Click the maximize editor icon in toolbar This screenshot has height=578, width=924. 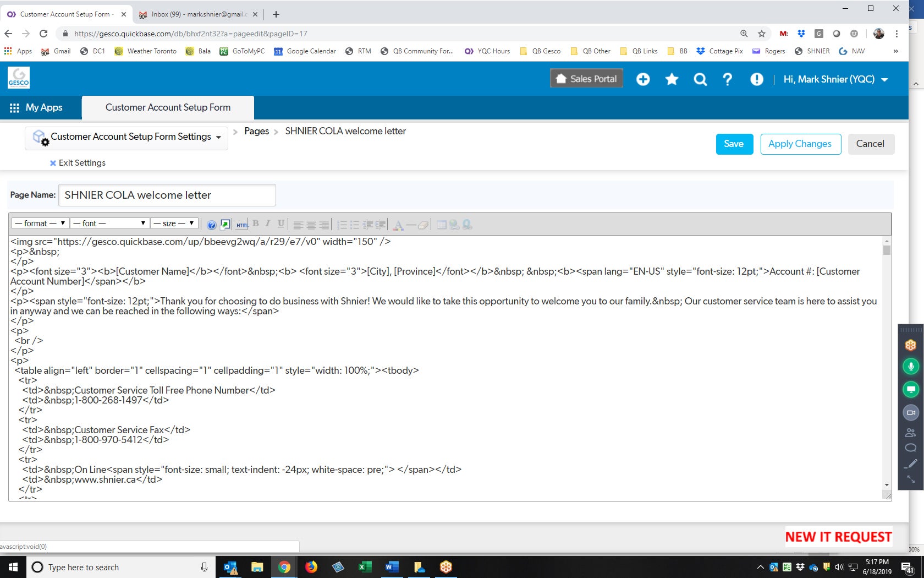(226, 224)
